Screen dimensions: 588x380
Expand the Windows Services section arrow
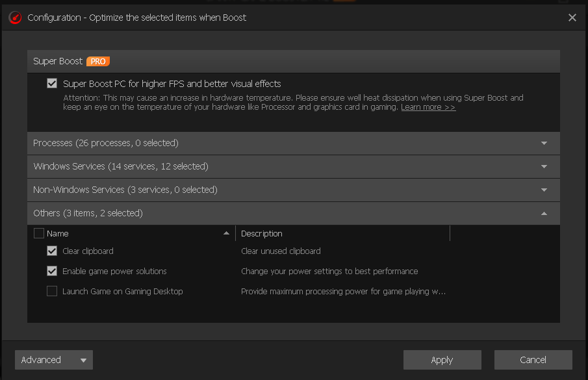(x=544, y=166)
